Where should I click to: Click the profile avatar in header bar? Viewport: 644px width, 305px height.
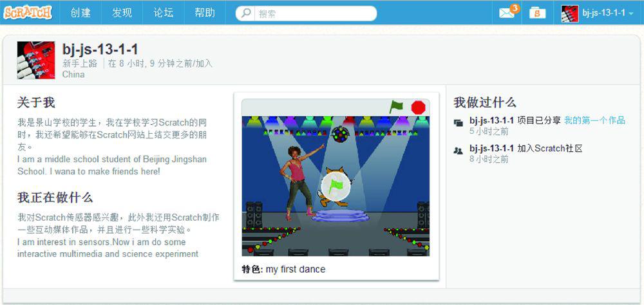(570, 13)
